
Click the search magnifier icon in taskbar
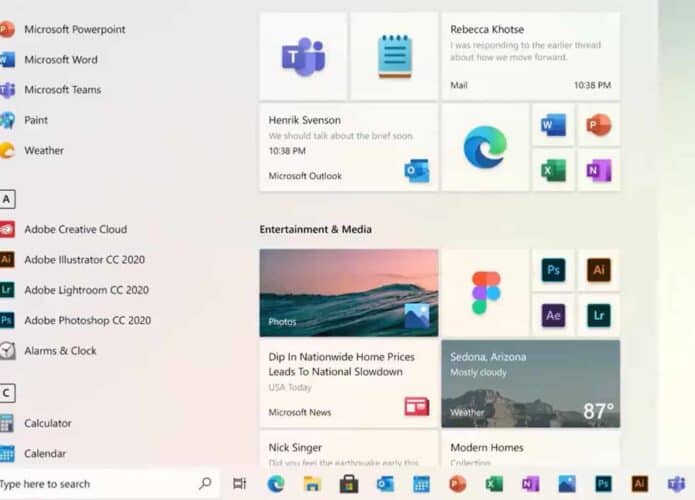point(205,483)
